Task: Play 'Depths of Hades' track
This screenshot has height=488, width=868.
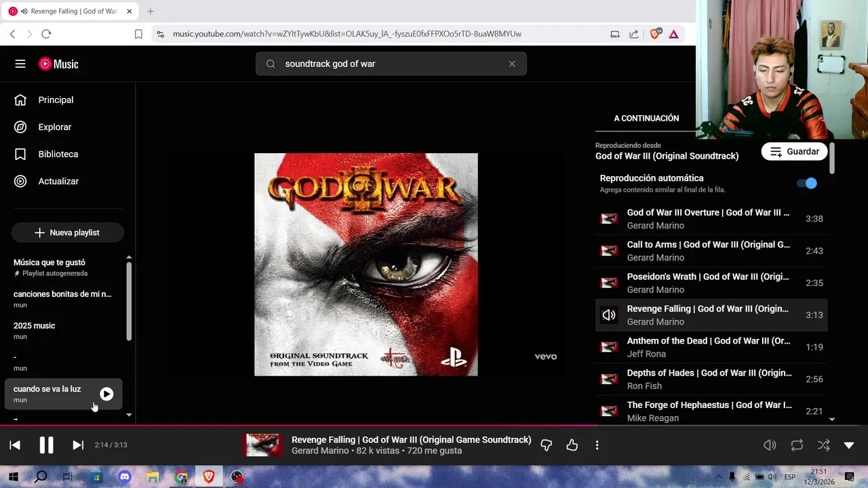Action: (711, 379)
